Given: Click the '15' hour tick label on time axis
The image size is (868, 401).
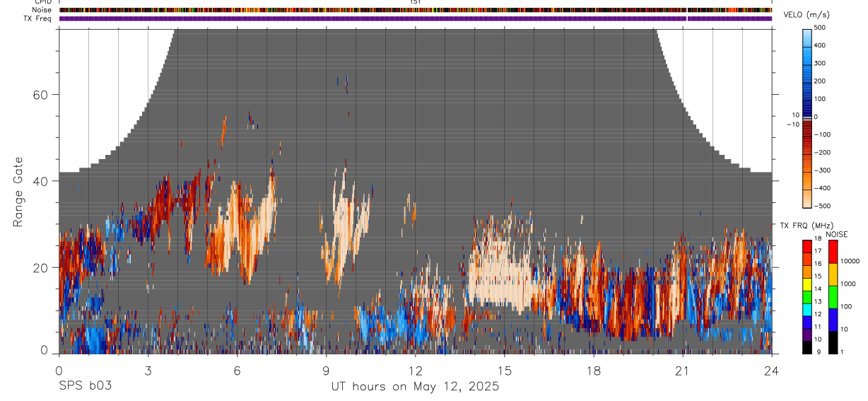Looking at the screenshot, I should pyautogui.click(x=505, y=370).
